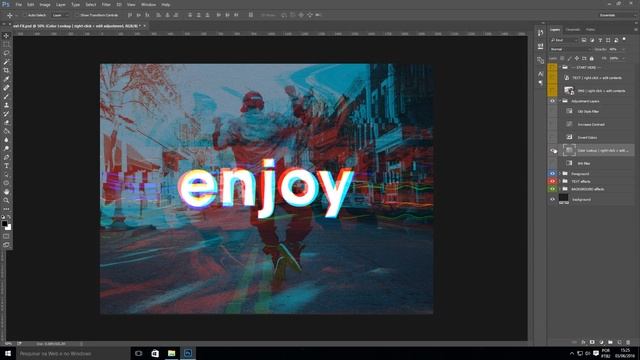Collapse the START HERE layer group
640x360 pixels.
tap(560, 67)
